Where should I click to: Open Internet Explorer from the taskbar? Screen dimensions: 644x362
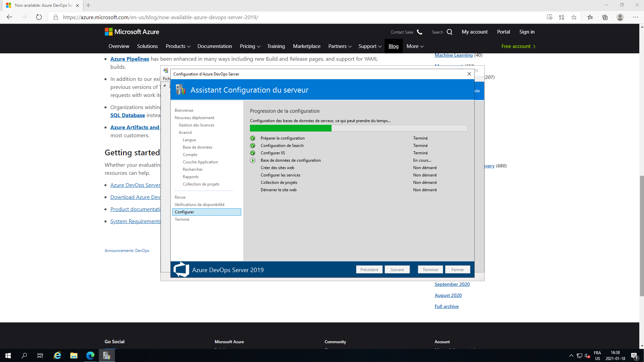[x=57, y=356]
